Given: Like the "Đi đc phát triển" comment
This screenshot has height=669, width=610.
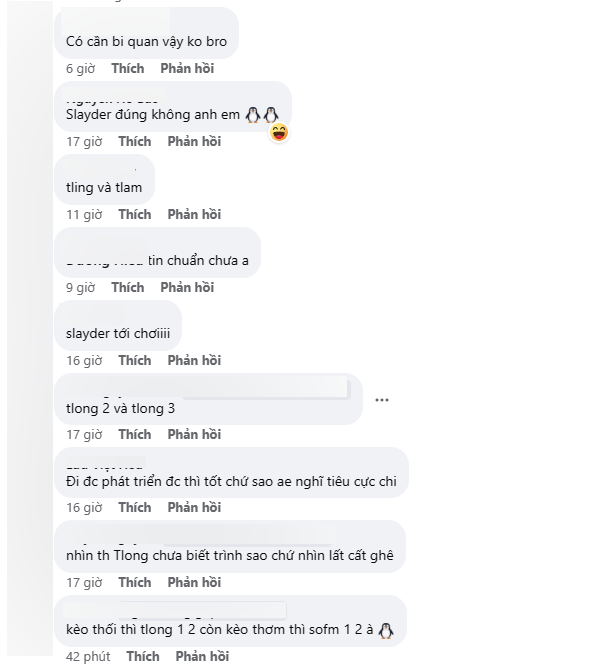Looking at the screenshot, I should point(134,507).
